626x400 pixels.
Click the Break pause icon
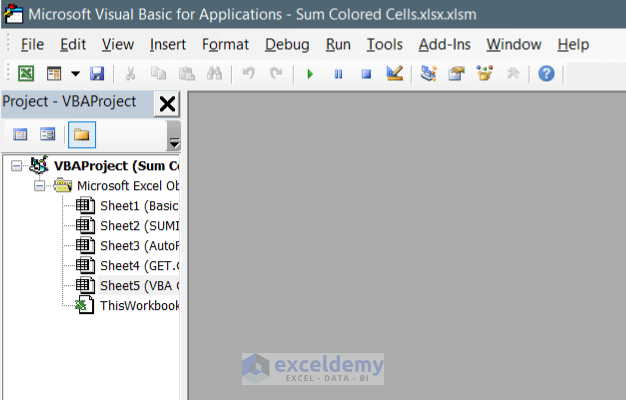tap(338, 74)
